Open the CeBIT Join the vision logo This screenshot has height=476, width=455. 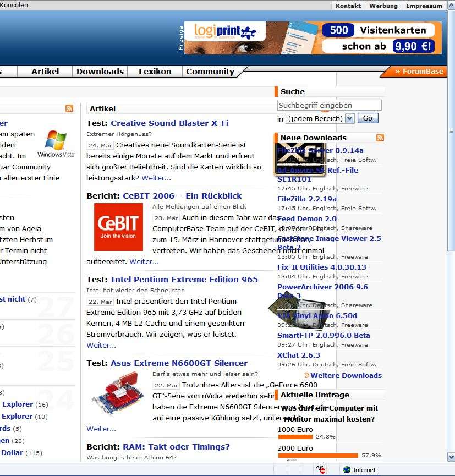click(118, 227)
